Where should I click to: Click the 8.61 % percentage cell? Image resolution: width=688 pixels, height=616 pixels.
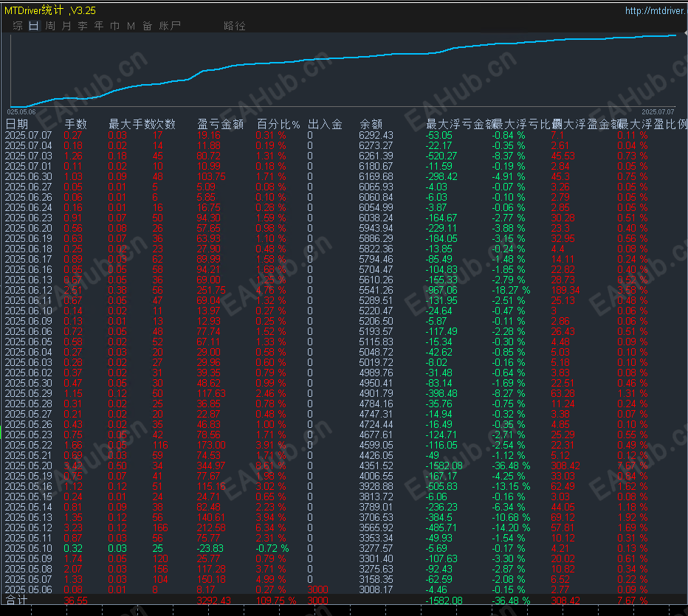pos(271,466)
